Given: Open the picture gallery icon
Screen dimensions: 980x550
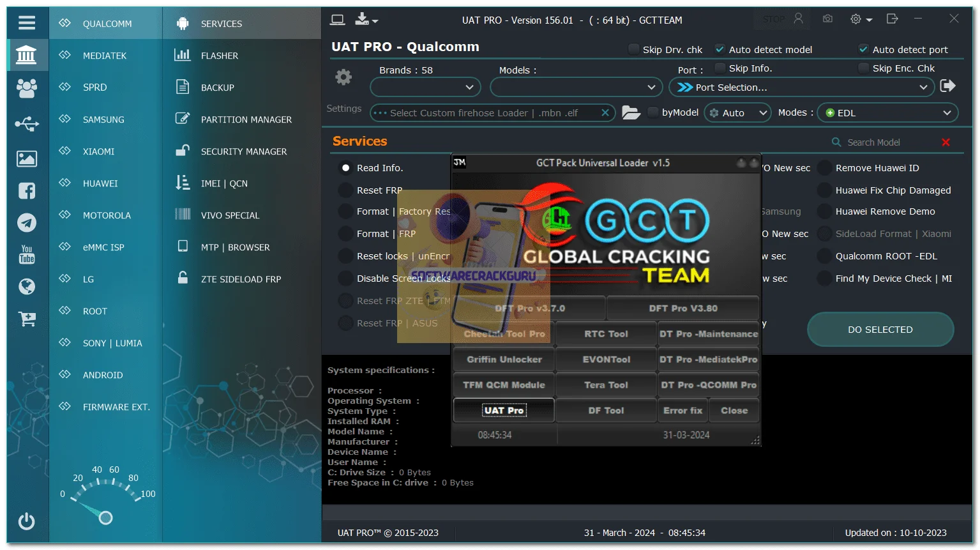Looking at the screenshot, I should click(27, 158).
